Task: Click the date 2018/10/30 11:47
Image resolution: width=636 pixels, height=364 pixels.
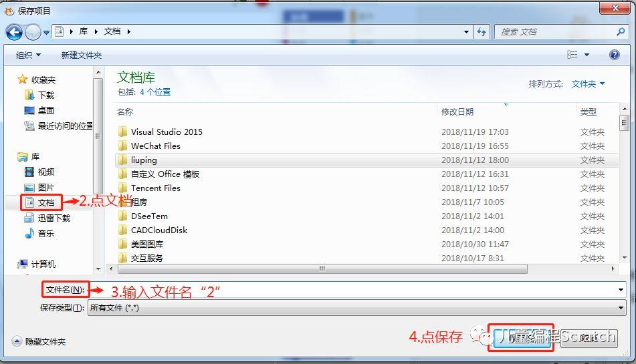Action: coord(475,244)
